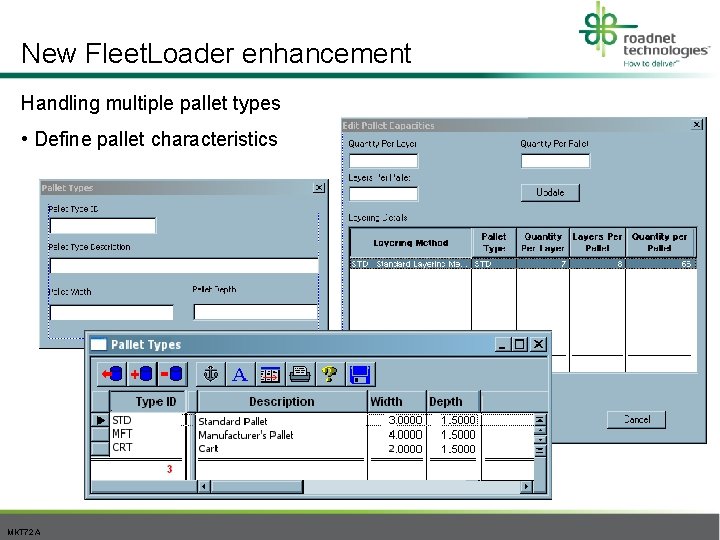Click the Depth column header
The image size is (720, 540).
(x=453, y=402)
